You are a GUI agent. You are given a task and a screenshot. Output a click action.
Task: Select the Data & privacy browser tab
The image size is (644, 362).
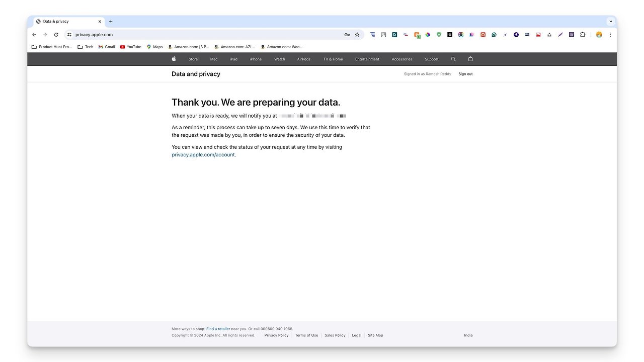coord(68,22)
